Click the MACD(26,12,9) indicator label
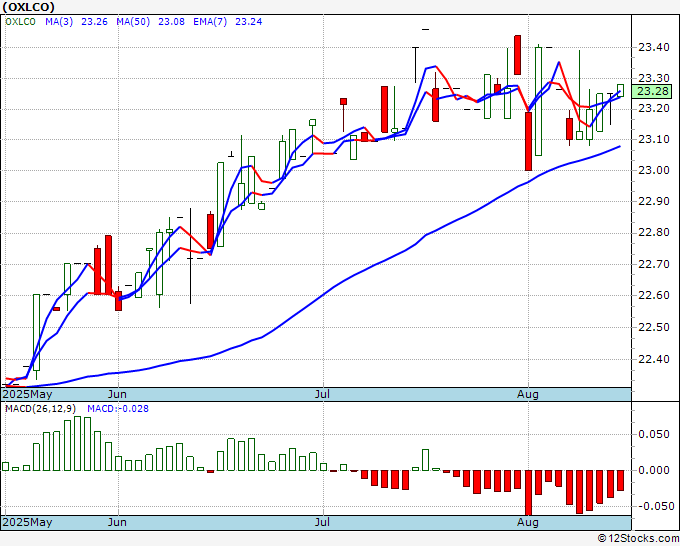The width and height of the screenshot is (680, 546). [40, 409]
